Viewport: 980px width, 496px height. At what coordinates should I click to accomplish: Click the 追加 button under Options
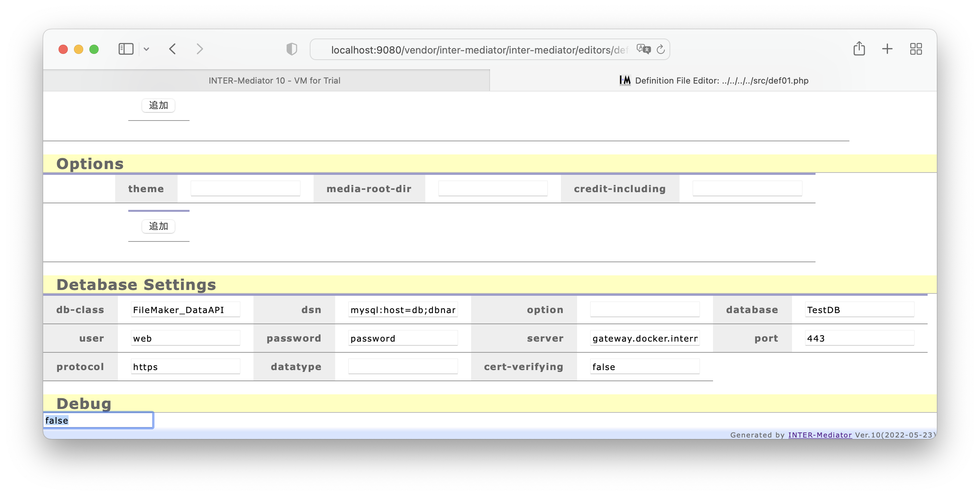pyautogui.click(x=158, y=226)
